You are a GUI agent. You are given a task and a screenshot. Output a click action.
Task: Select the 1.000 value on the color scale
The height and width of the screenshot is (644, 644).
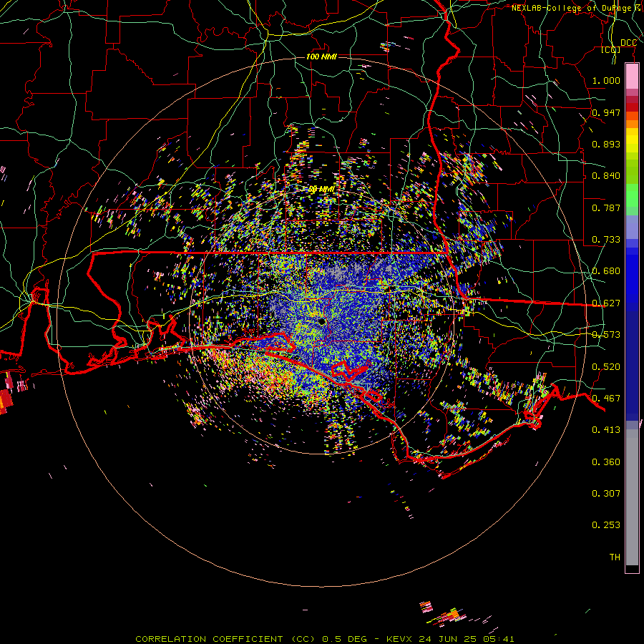pyautogui.click(x=606, y=80)
